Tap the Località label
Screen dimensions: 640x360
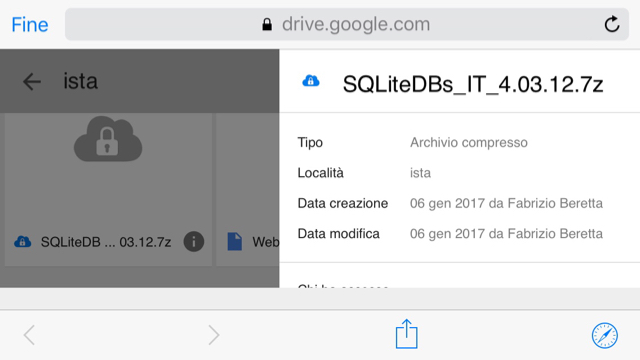(x=320, y=173)
